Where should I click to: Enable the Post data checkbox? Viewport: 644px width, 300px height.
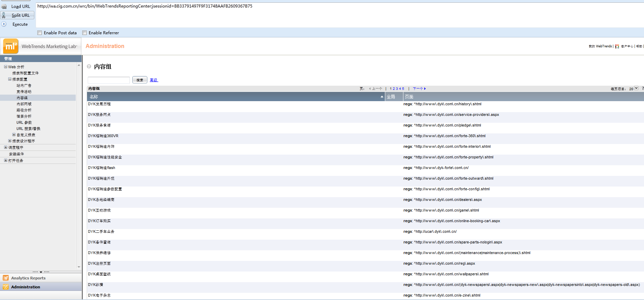[40, 33]
